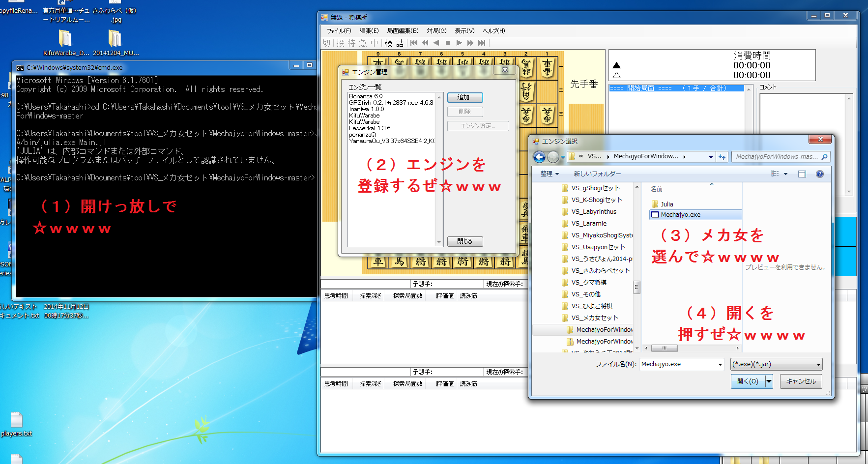The width and height of the screenshot is (868, 464).
Task: Click the rewind double-arrow in the Shogidokoro toolbar
Action: (425, 43)
